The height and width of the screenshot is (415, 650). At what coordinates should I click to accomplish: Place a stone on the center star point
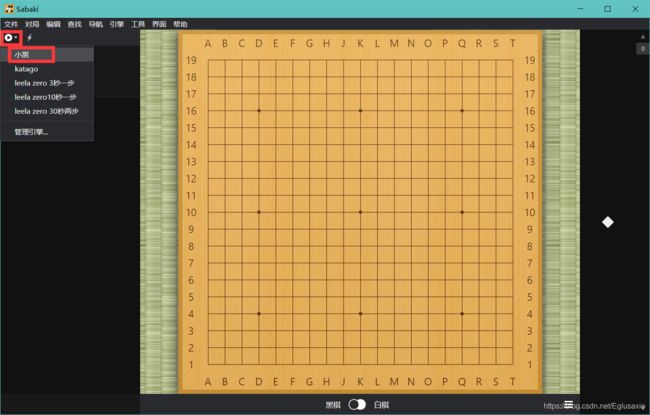360,212
